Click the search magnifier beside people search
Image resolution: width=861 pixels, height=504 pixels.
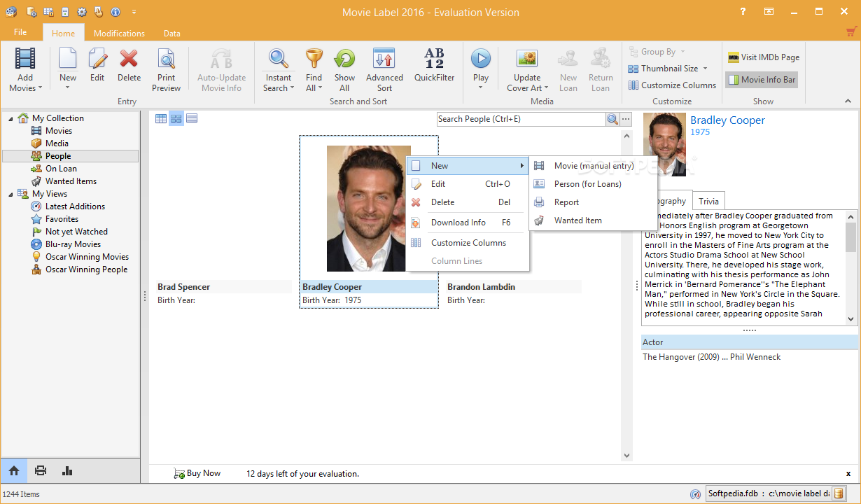[612, 119]
